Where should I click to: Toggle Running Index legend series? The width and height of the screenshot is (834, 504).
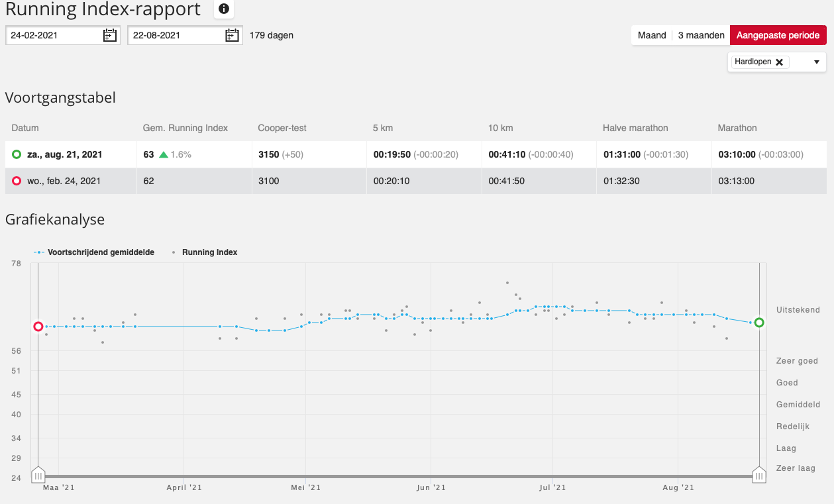(205, 252)
